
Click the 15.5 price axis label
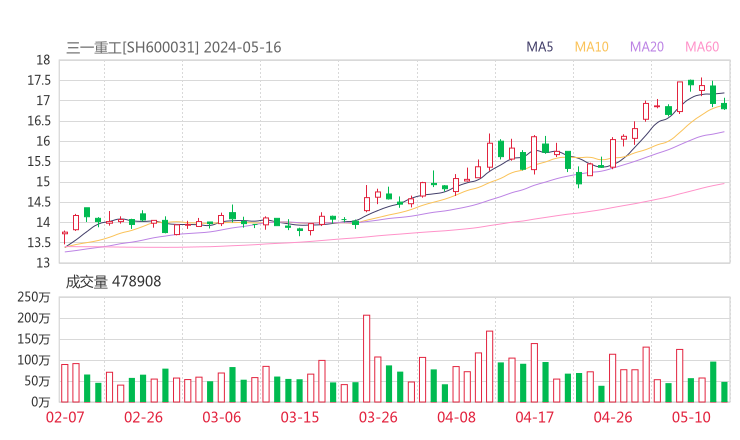[39, 161]
